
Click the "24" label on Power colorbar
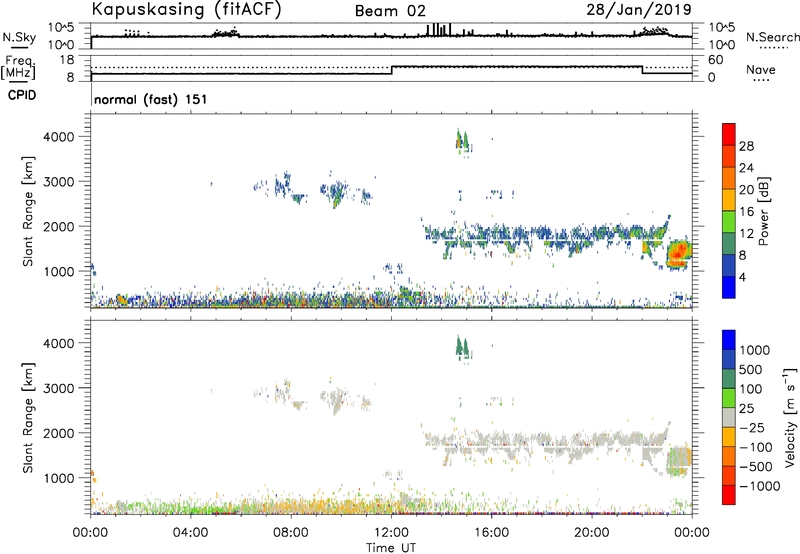[746, 168]
